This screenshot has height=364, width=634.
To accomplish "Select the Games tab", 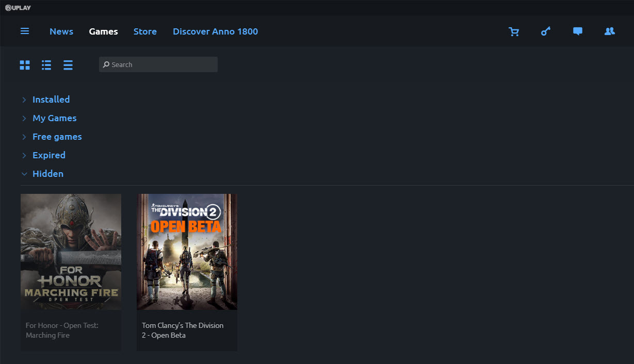I will click(103, 31).
